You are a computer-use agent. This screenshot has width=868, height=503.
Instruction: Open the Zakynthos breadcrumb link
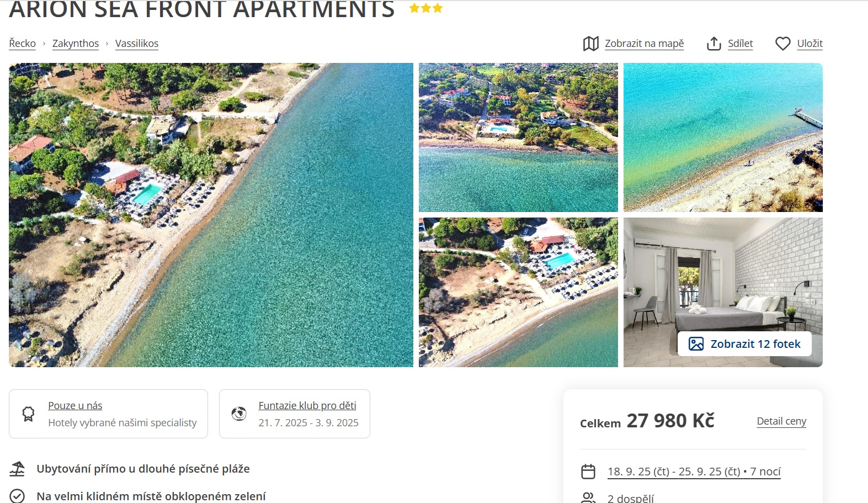(x=76, y=44)
